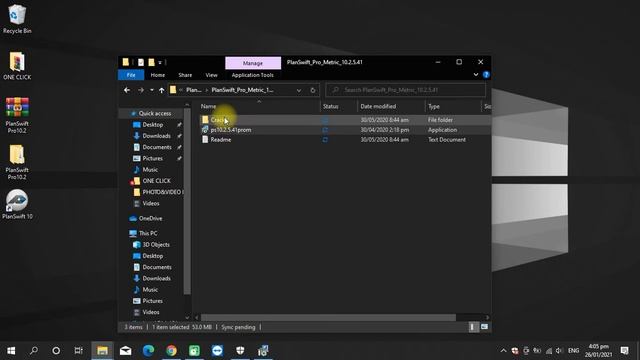Open the notification center icon
640x360 pixels.
coord(624,351)
